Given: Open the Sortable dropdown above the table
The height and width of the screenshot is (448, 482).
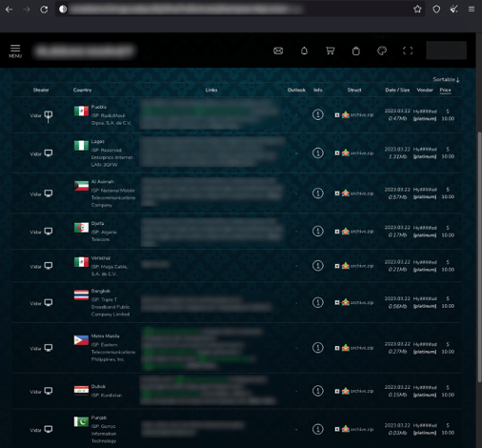Looking at the screenshot, I should click(446, 79).
